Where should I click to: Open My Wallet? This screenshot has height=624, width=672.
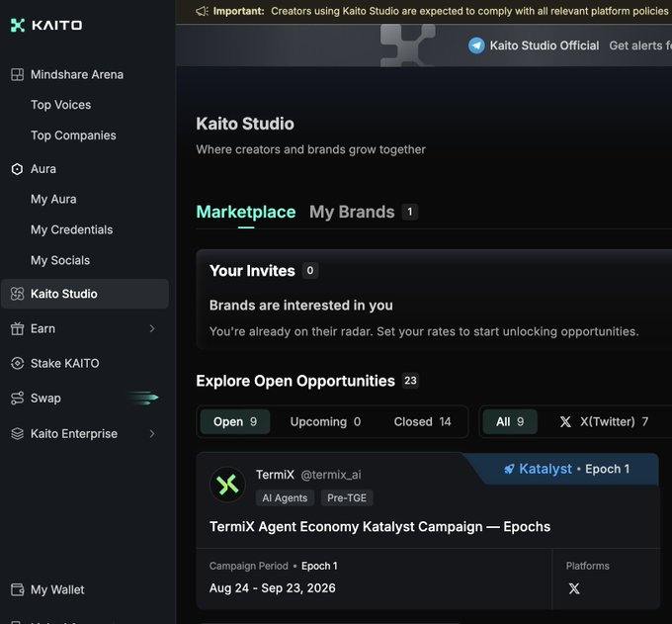pyautogui.click(x=57, y=590)
